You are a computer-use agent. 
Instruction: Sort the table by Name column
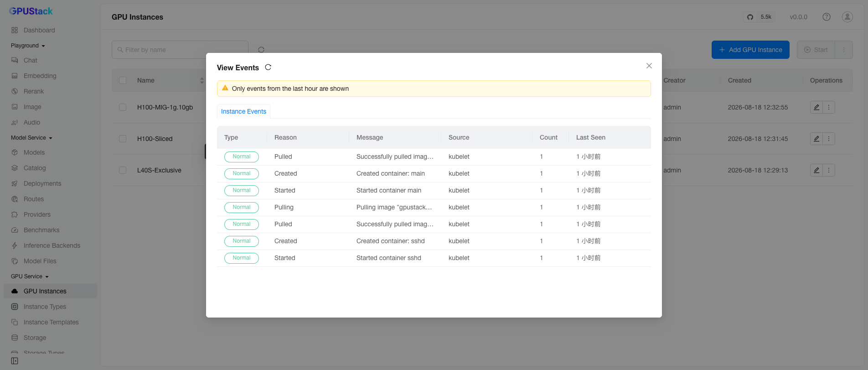[201, 80]
